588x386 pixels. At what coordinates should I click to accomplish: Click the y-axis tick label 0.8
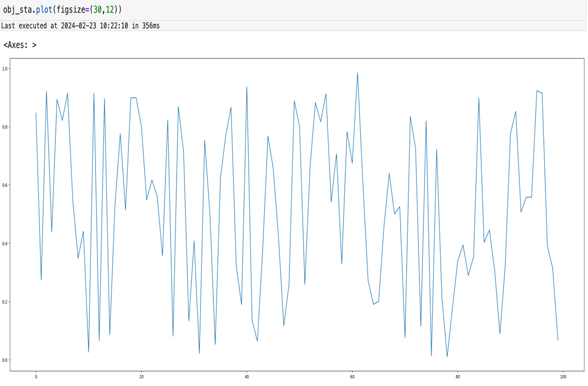point(5,127)
